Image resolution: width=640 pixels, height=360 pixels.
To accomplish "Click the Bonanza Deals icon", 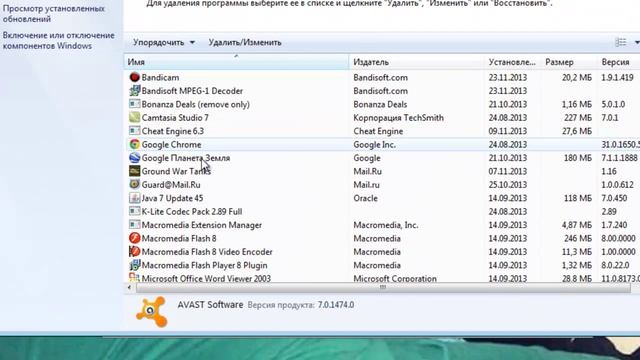I will pos(134,104).
